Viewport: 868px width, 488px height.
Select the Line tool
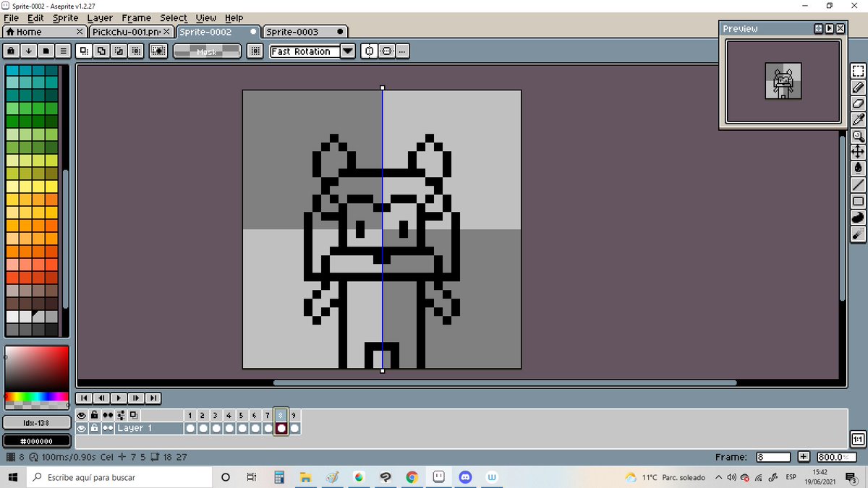pos(858,185)
